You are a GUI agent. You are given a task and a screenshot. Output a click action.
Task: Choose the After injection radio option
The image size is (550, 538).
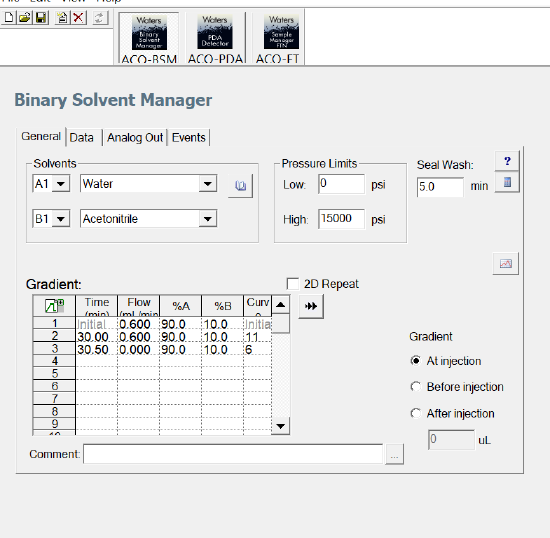416,413
